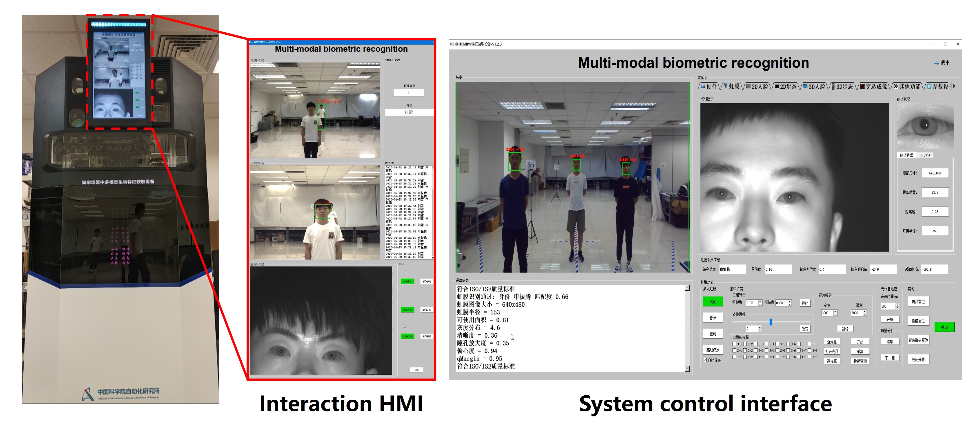Click the 硬件 hardware tab icon
The height and width of the screenshot is (437, 980).
pos(703,86)
